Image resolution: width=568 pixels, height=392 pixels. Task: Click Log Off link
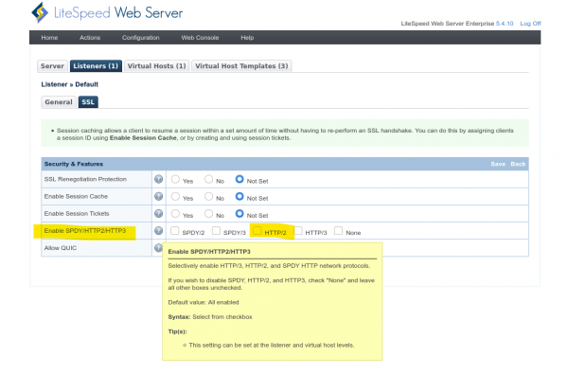pos(530,23)
